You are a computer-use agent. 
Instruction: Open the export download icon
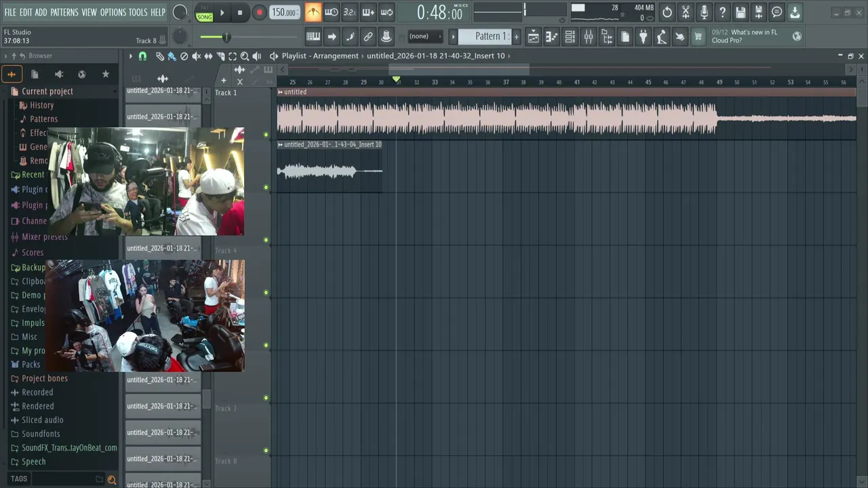(x=795, y=12)
